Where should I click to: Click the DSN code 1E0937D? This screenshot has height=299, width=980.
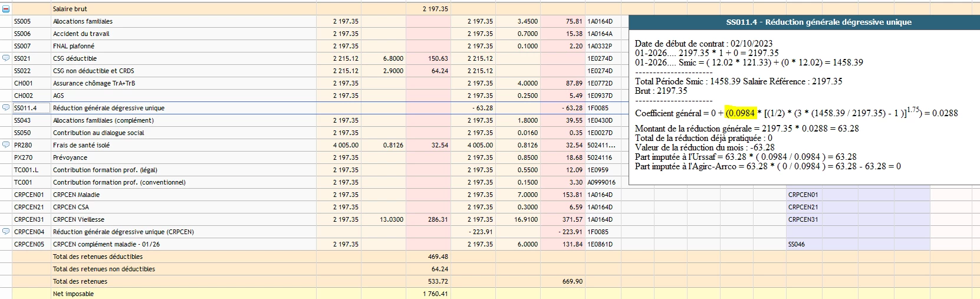(600, 96)
